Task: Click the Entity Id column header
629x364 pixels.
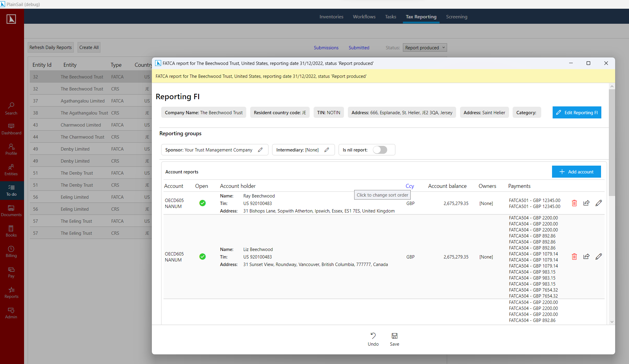Action: pyautogui.click(x=42, y=65)
